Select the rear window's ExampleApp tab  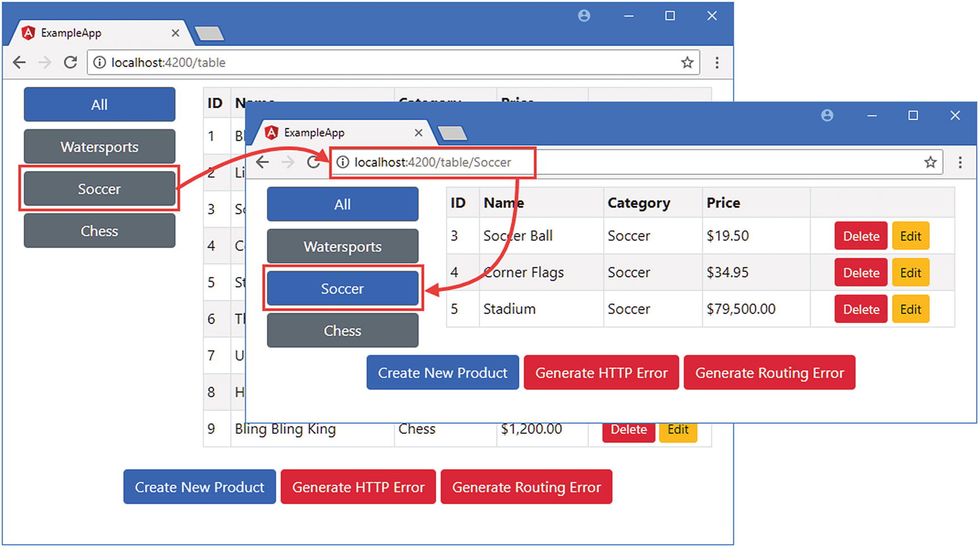[x=101, y=33]
